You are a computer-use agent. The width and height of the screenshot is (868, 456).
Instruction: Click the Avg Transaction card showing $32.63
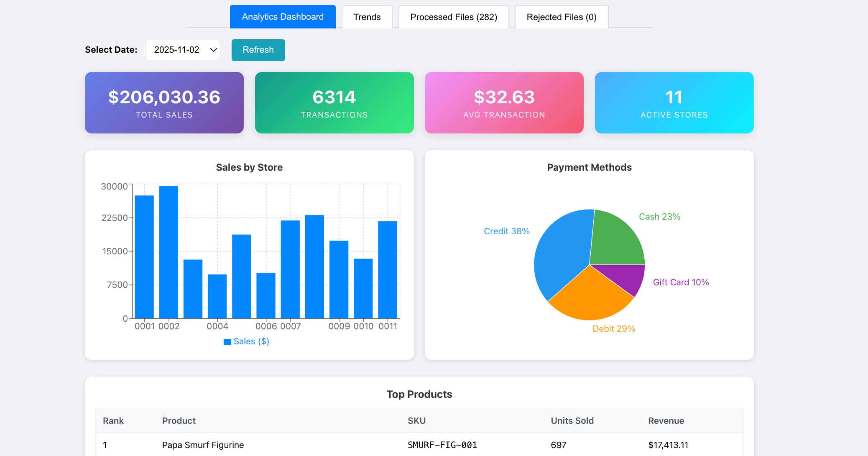[x=504, y=102]
